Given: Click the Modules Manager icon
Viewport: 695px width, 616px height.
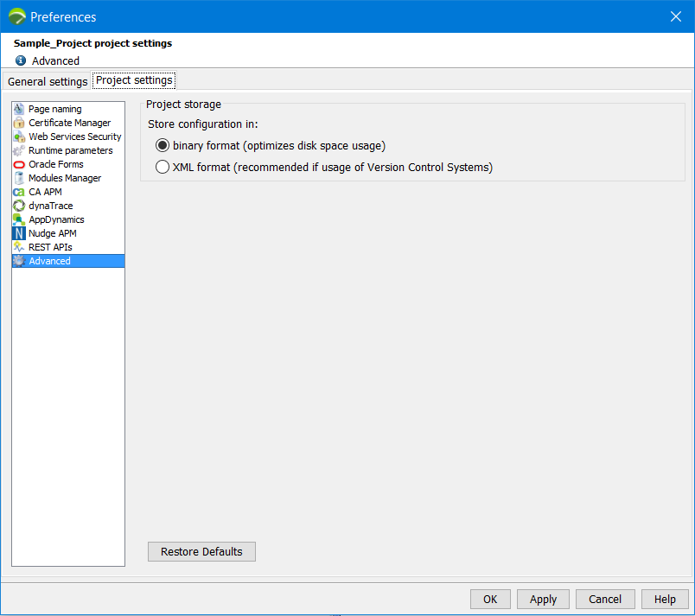Looking at the screenshot, I should tap(19, 178).
